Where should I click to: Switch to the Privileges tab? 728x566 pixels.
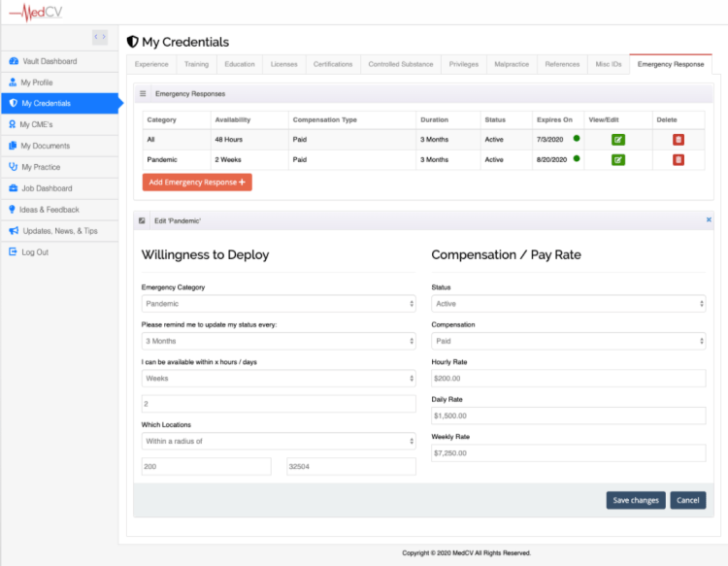[464, 64]
